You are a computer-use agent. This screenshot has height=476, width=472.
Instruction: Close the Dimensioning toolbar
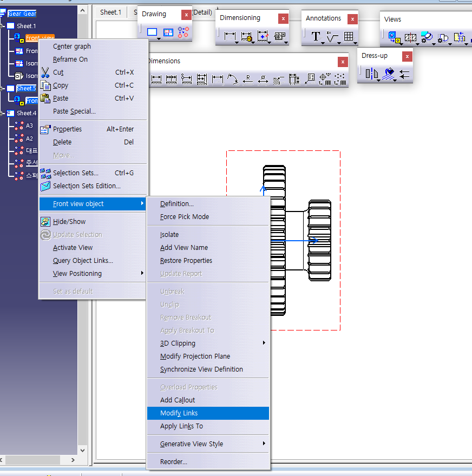click(x=283, y=18)
